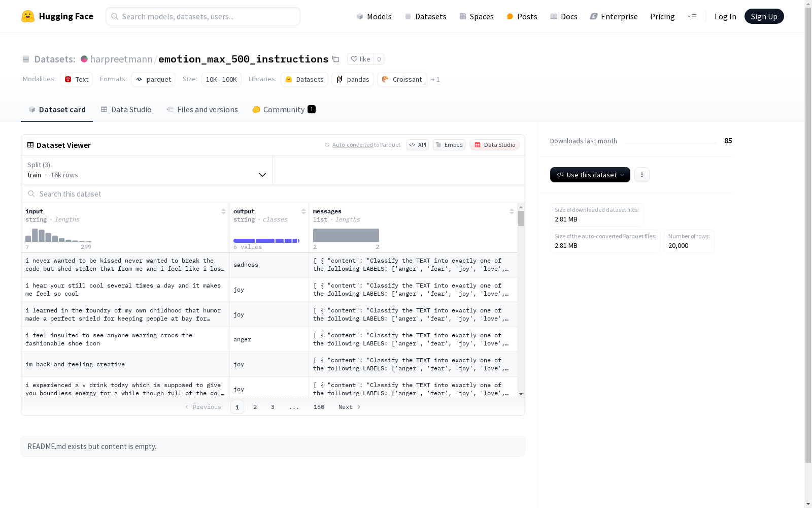Click the Next page button
The width and height of the screenshot is (812, 508).
(x=350, y=407)
